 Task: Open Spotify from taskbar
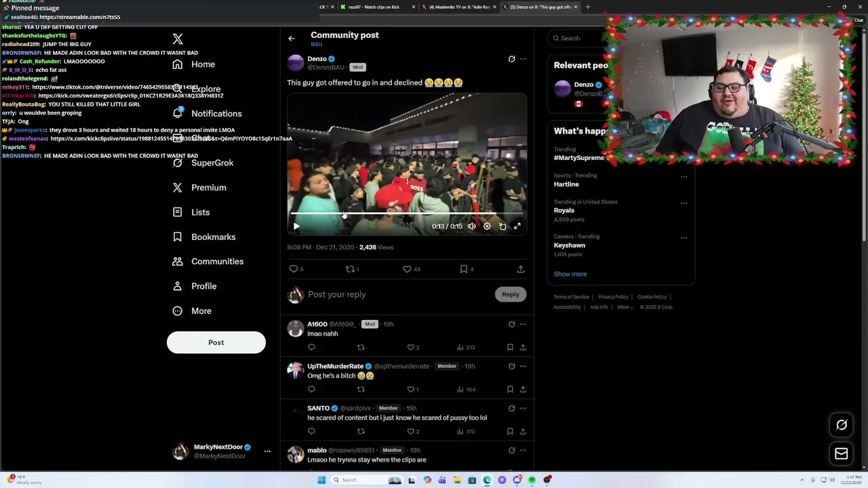(532, 480)
